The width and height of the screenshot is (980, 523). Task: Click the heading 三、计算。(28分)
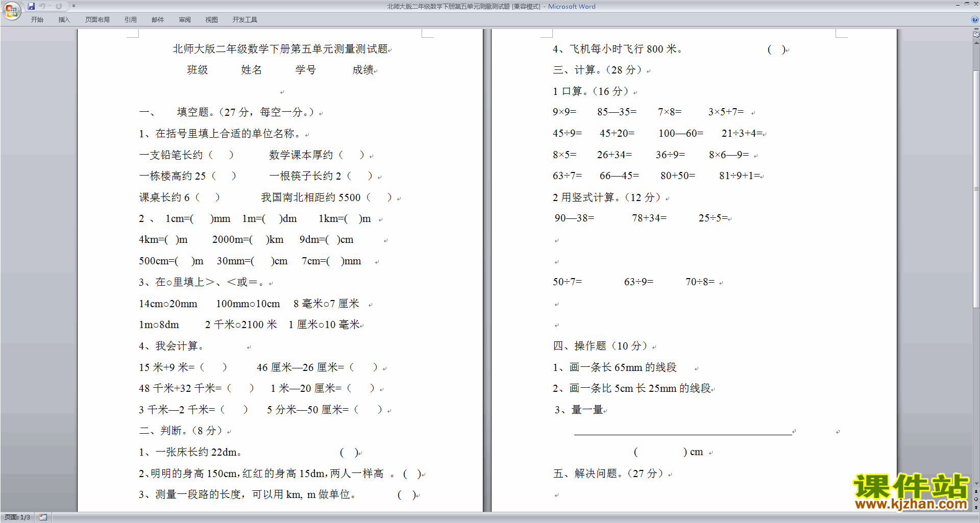point(598,70)
